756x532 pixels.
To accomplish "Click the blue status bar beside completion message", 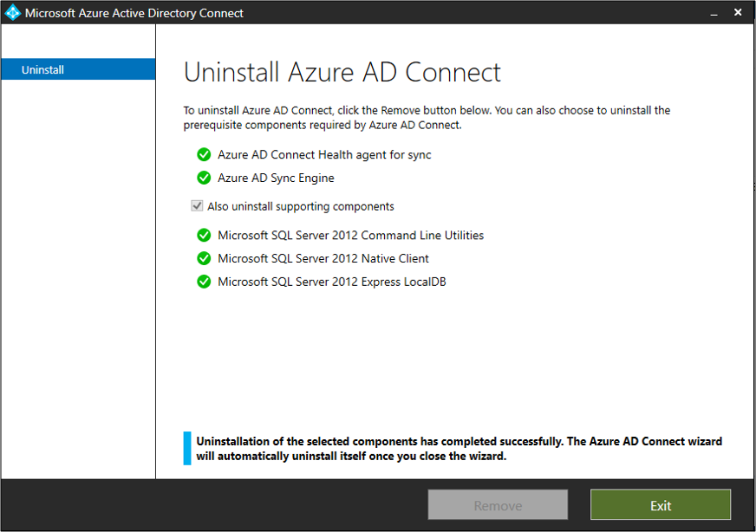I will [187, 448].
